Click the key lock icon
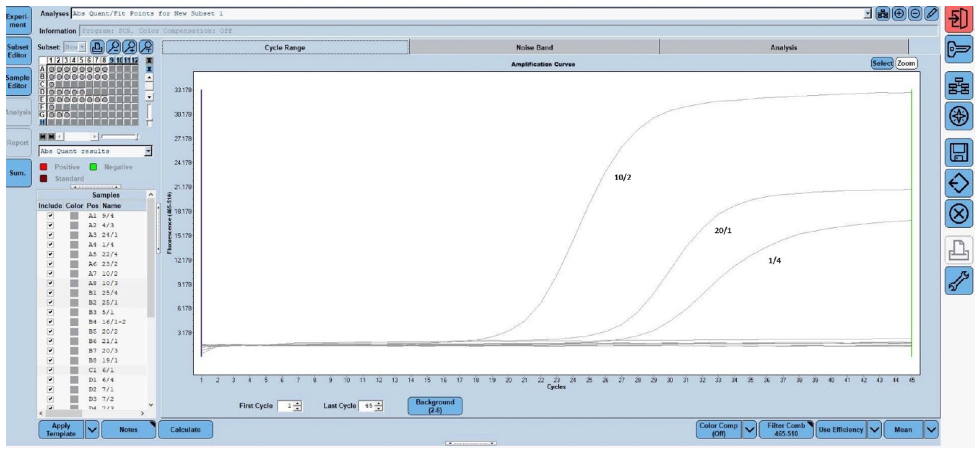 click(x=958, y=50)
